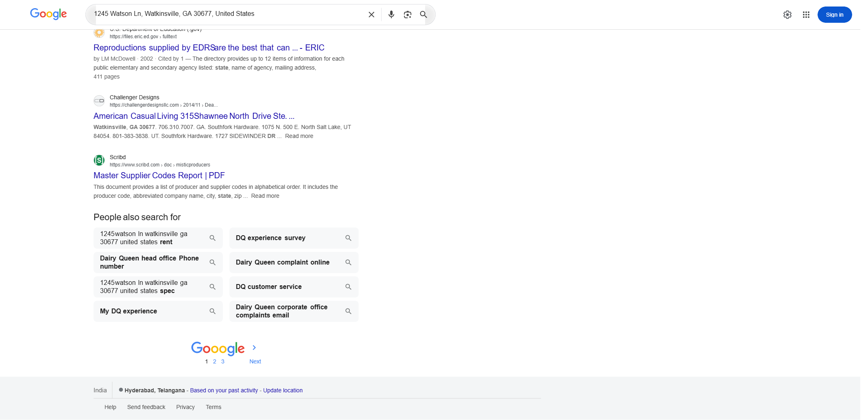This screenshot has height=420, width=868.
Task: Click the challengerdesignsllc.com URL breadcrumb
Action: [x=164, y=105]
